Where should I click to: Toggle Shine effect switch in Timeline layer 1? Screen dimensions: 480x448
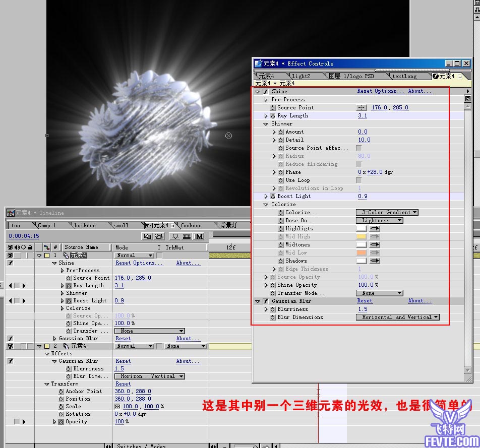point(11,263)
